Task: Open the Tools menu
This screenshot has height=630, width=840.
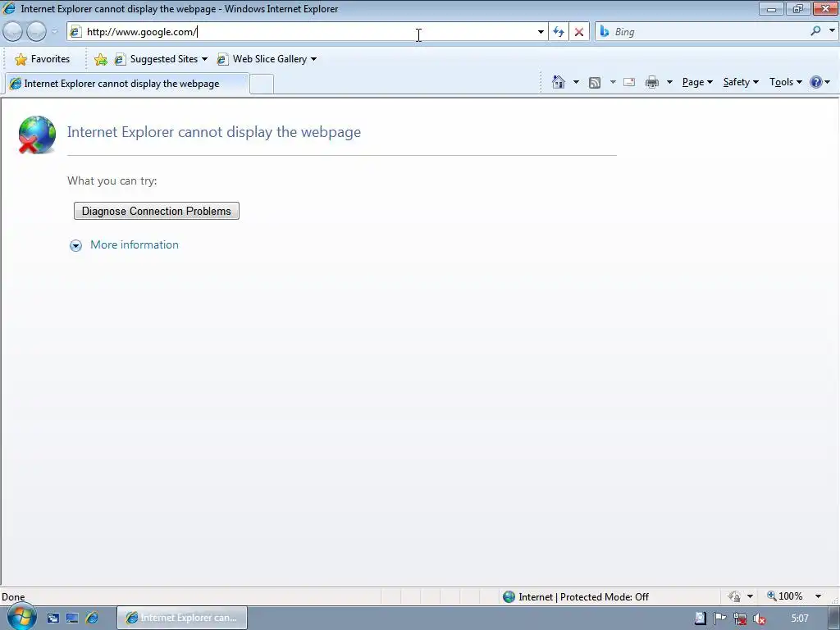Action: click(x=785, y=82)
